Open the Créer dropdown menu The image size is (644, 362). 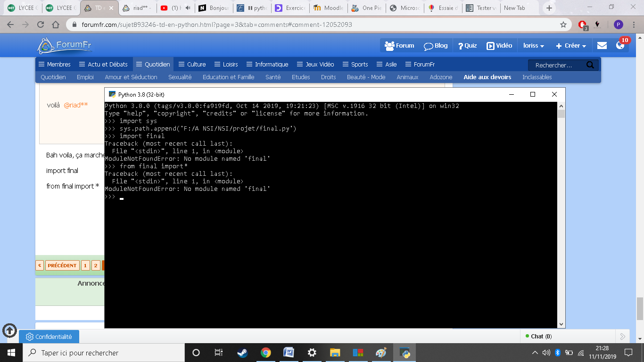(571, 46)
